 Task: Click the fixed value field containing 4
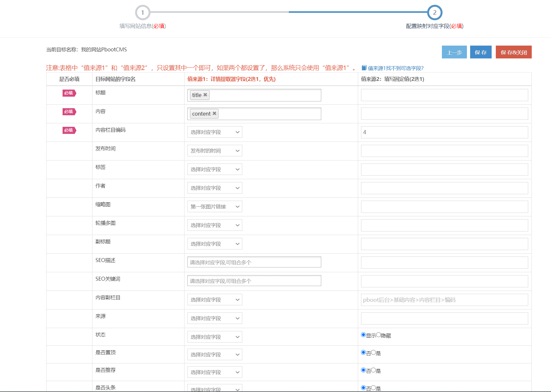click(444, 132)
